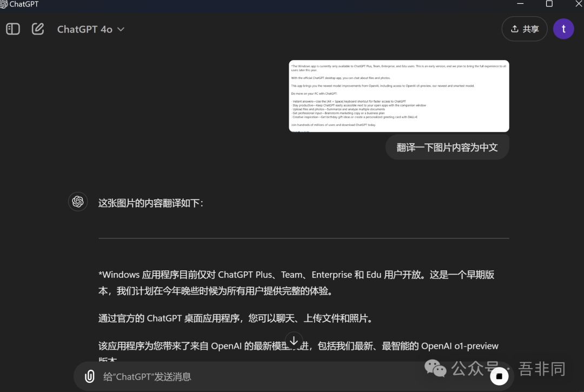This screenshot has width=584, height=392.
Task: Toggle the sidebar panel icon
Action: coord(13,29)
